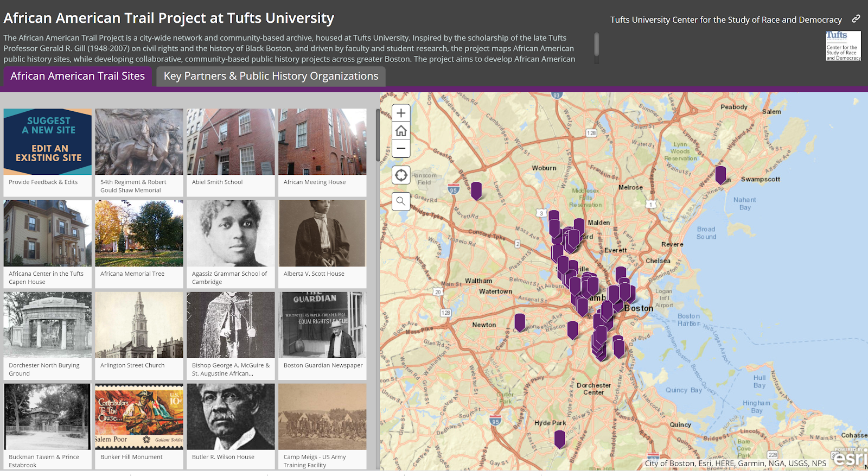Click the 'Peabody' label on the map
Screen dimensions: 868x476
pyautogui.click(x=734, y=107)
